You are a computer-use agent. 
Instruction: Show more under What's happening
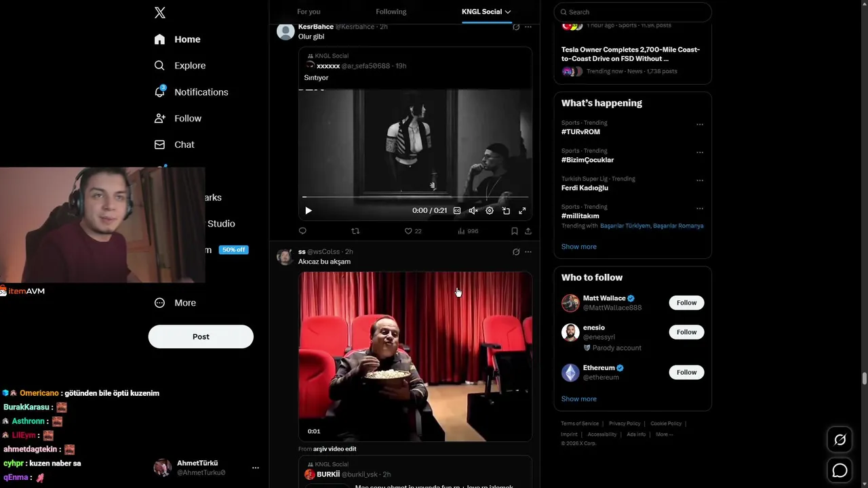point(579,247)
